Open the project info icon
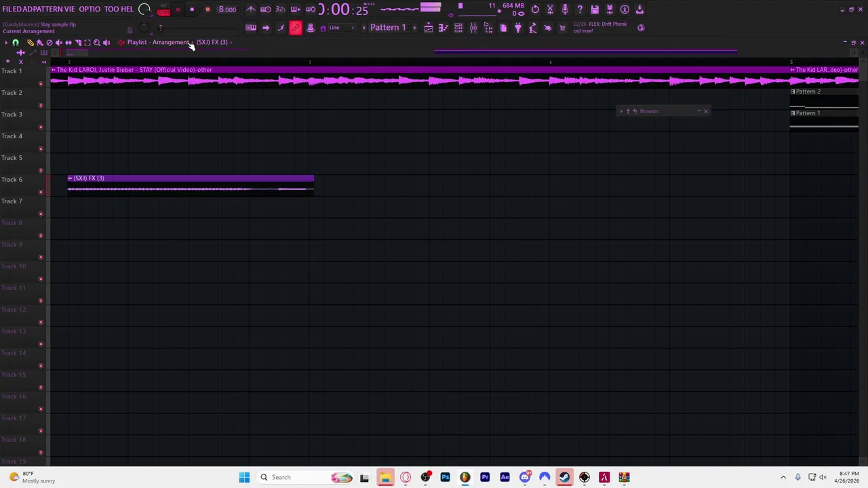This screenshot has height=488, width=868. point(625,9)
